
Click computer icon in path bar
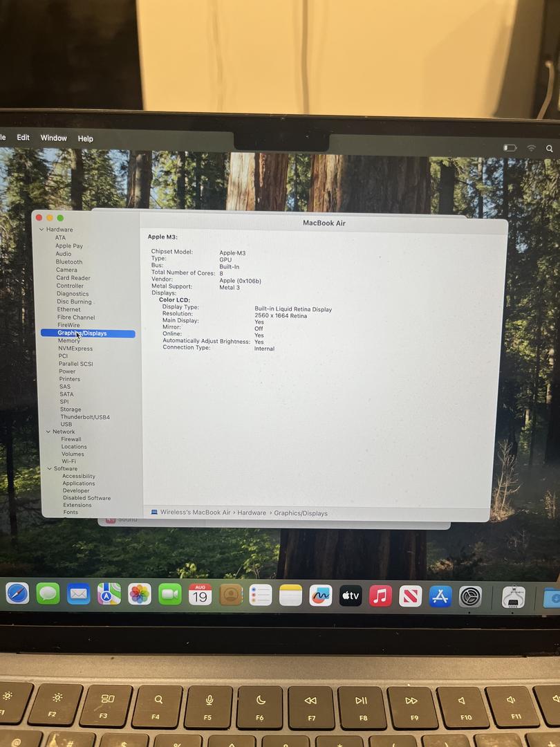[x=154, y=512]
